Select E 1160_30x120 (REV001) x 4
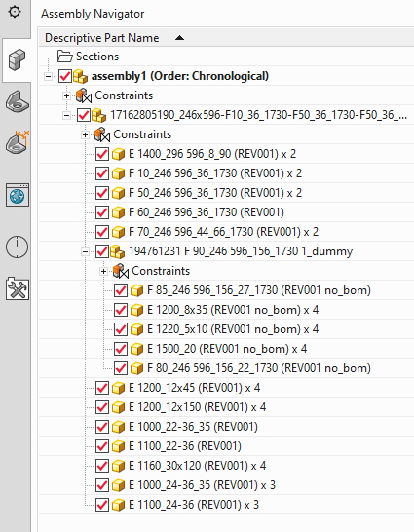This screenshot has height=532, width=414. tap(198, 466)
